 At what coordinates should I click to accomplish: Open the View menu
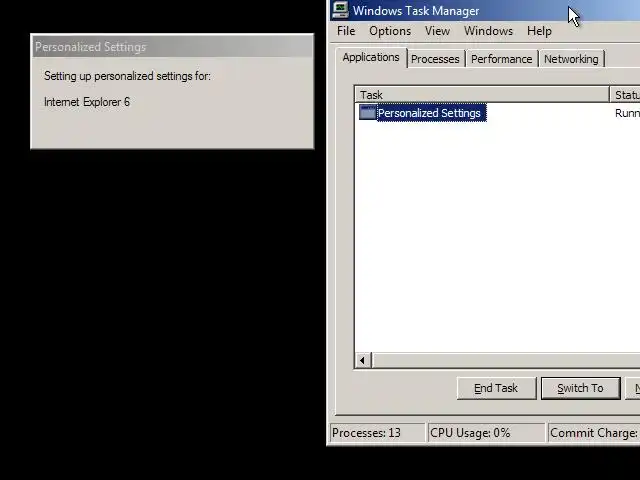[x=437, y=31]
